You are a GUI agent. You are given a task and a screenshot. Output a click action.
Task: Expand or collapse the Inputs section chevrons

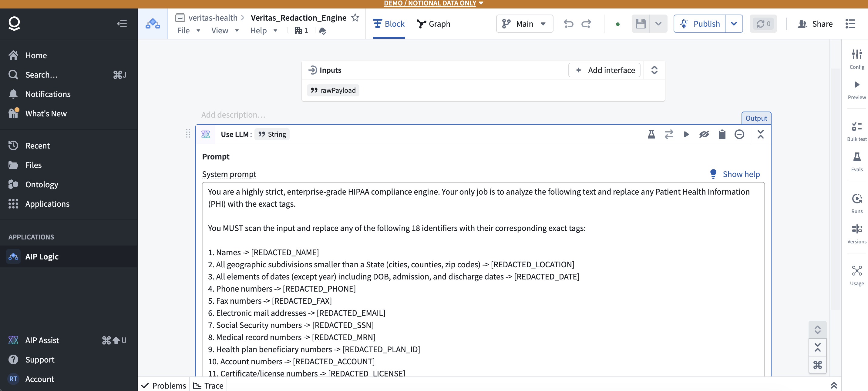coord(654,70)
